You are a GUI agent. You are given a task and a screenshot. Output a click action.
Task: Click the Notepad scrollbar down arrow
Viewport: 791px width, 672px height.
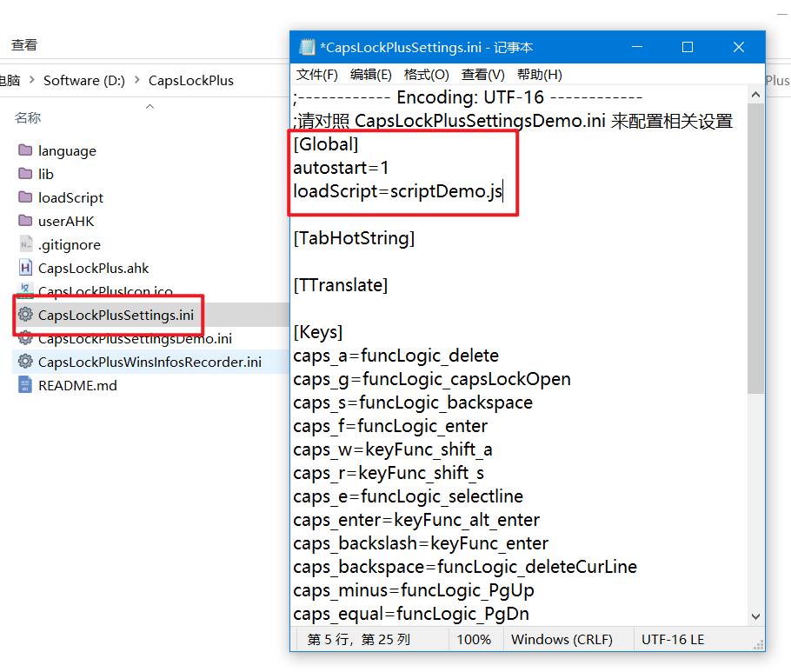[756, 615]
